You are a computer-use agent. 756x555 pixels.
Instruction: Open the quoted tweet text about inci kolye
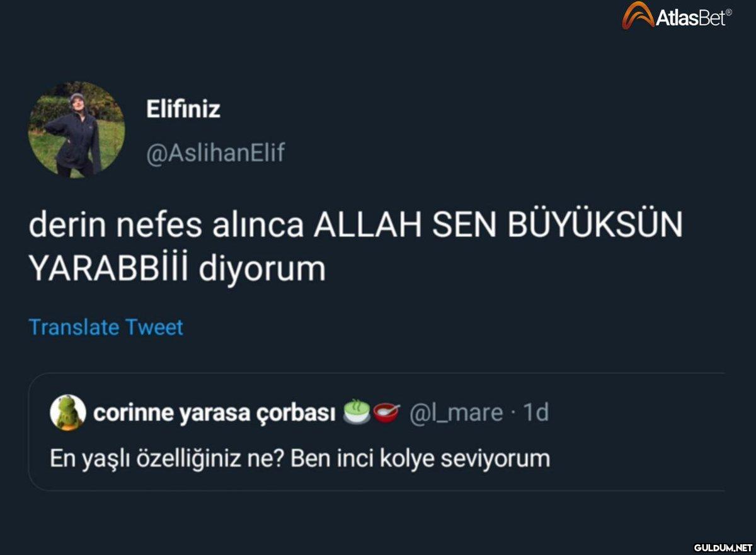[x=299, y=458]
